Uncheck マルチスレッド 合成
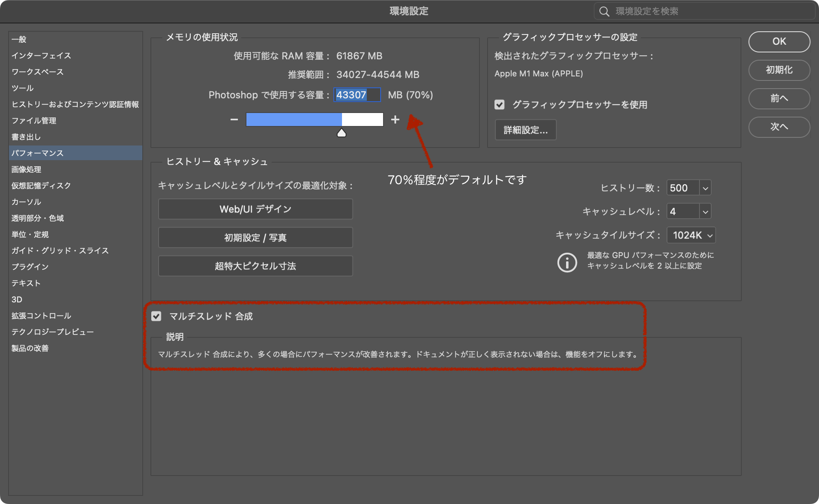Viewport: 819px width, 504px height. pyautogui.click(x=157, y=316)
